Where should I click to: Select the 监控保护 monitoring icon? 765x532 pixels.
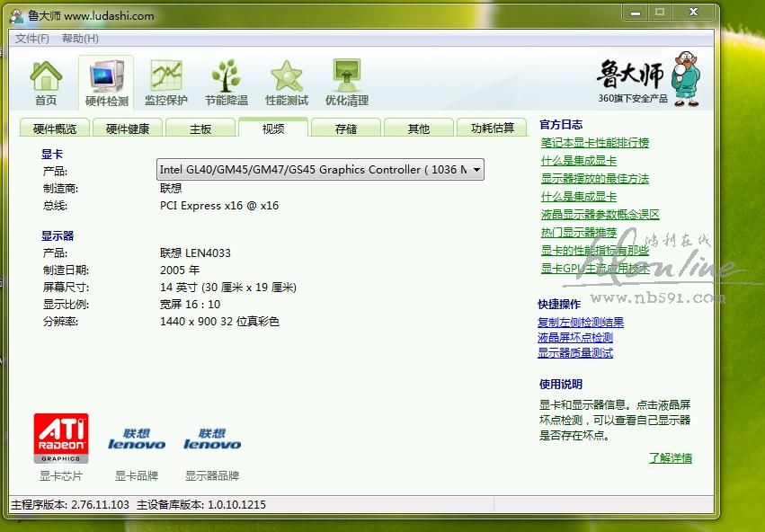coord(166,83)
